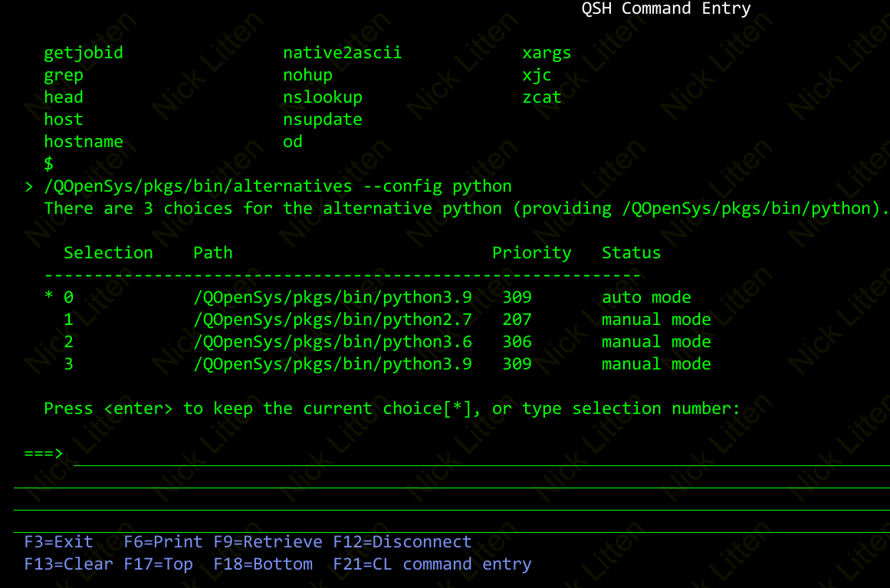Click F21=CL command entry label

point(432,564)
